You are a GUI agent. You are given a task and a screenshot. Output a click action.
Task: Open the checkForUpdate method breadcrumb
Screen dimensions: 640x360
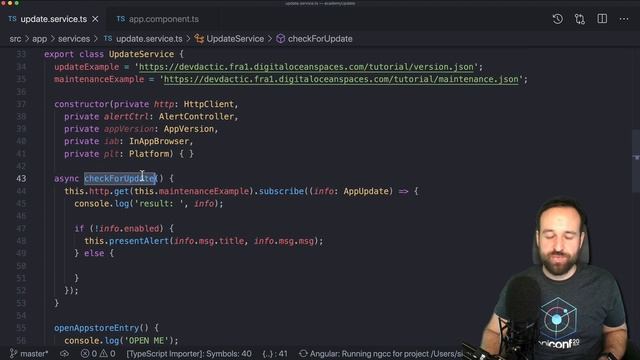pos(320,39)
